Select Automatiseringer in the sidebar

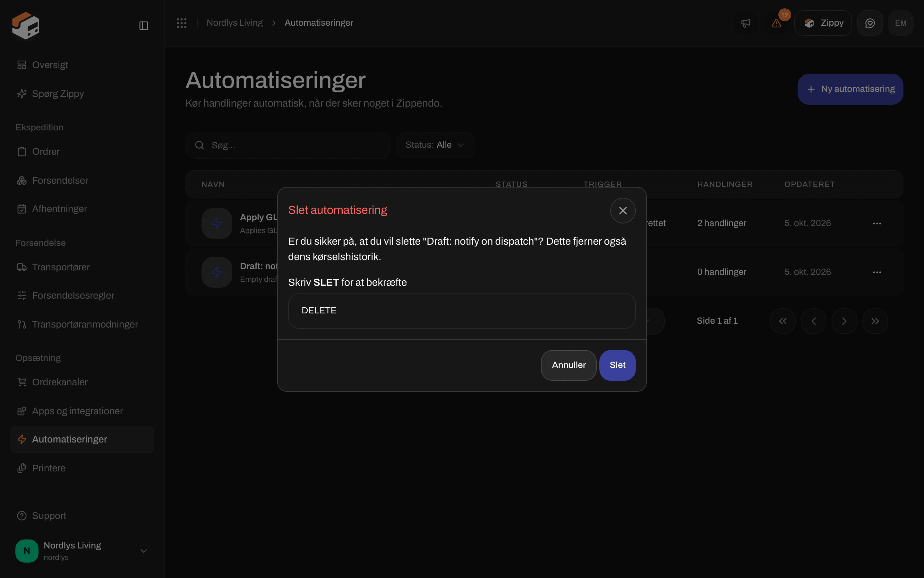pos(82,440)
